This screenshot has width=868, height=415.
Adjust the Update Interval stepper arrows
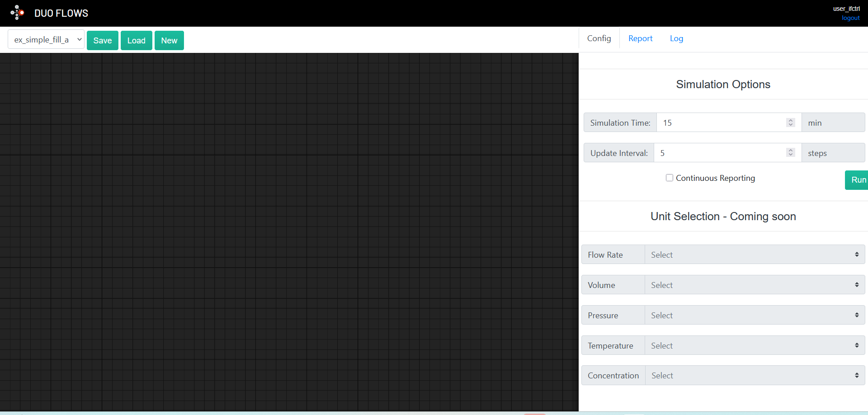point(790,152)
